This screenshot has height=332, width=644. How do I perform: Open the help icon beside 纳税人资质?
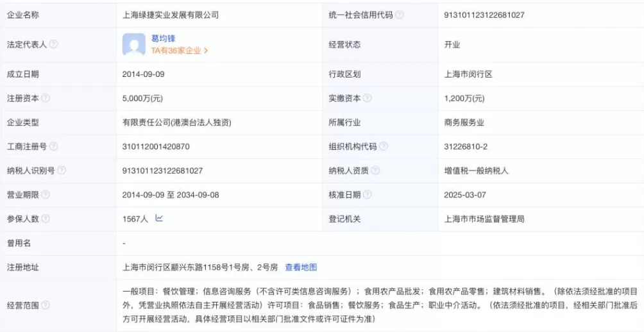coord(375,170)
